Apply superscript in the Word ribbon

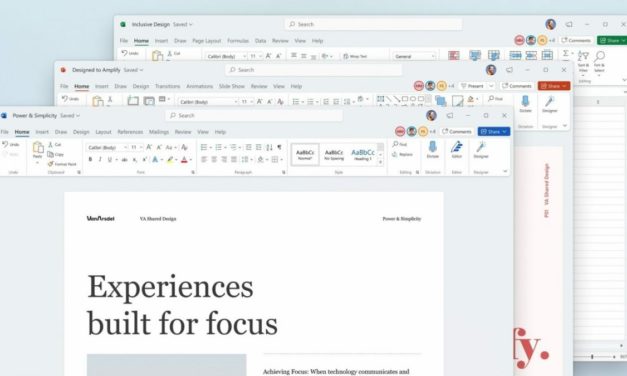[144, 160]
